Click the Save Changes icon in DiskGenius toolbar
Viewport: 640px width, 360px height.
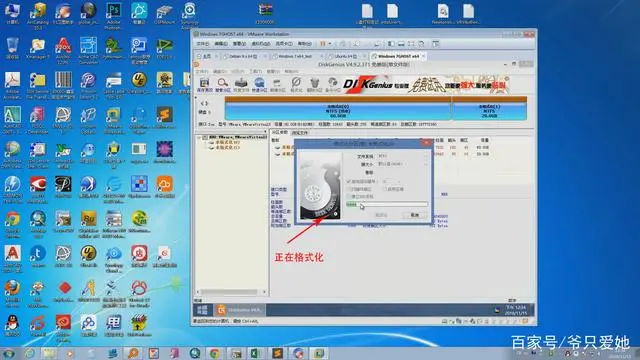click(204, 84)
